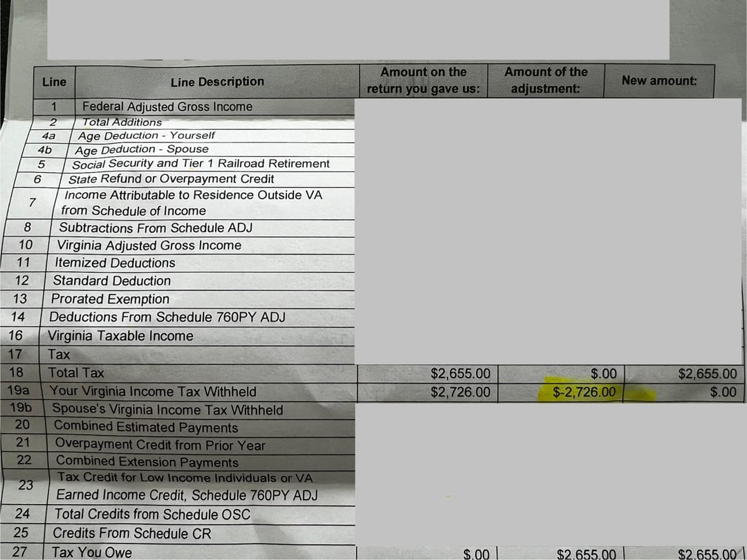Click the "Virginia Taxable Income" description

coord(120,336)
